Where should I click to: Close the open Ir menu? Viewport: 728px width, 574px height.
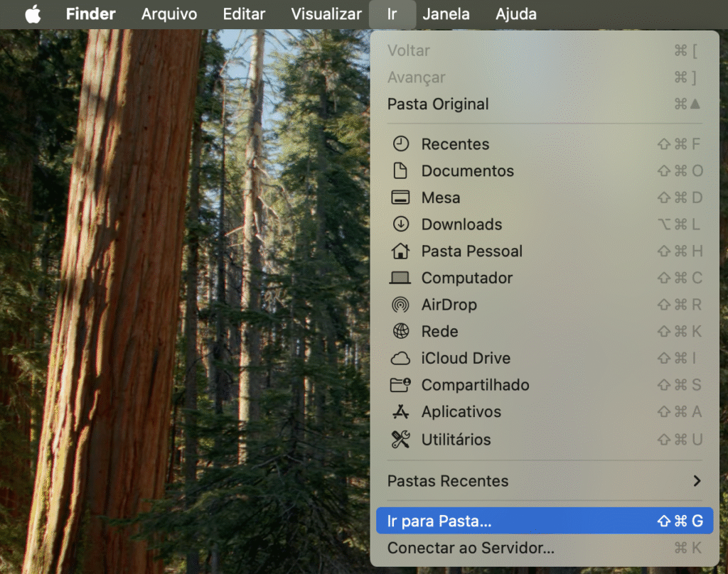(392, 14)
